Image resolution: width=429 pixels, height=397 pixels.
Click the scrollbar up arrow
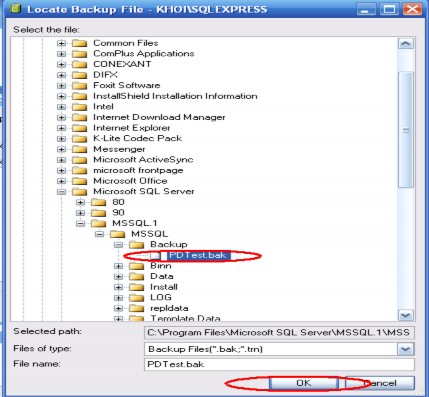click(x=406, y=44)
